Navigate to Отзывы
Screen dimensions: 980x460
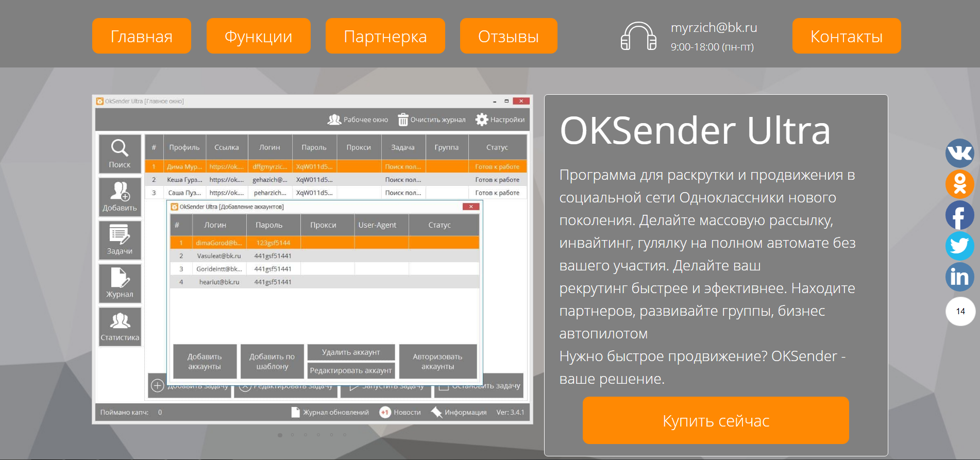pos(508,36)
